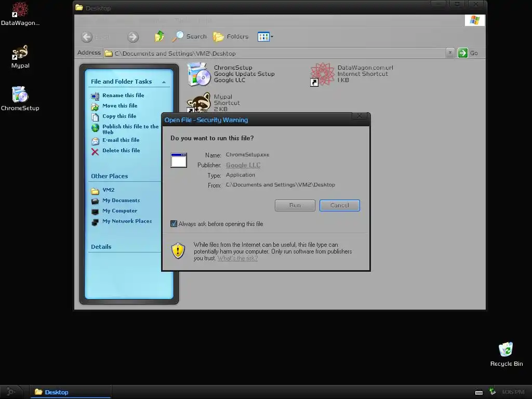
Task: Select the Recycle Bin desktop icon
Action: tap(506, 354)
